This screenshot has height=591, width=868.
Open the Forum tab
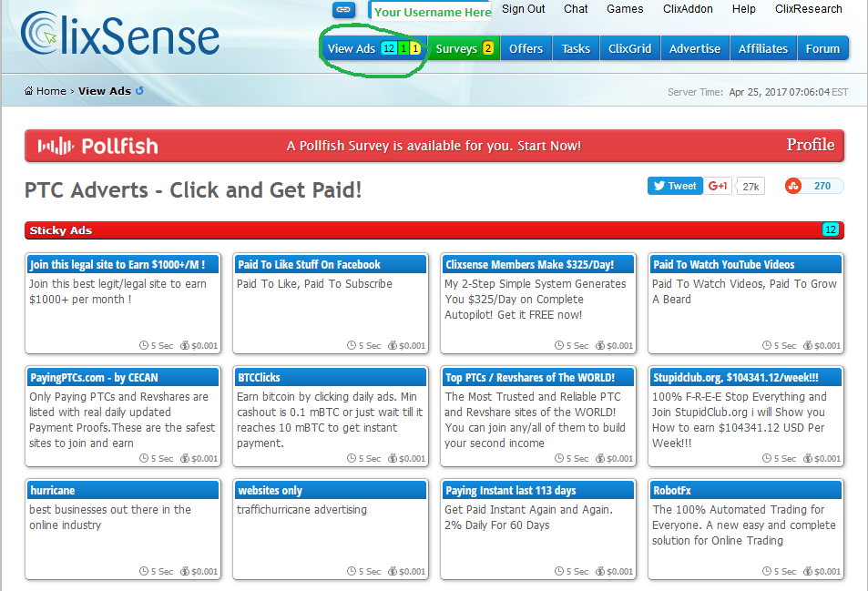(x=822, y=48)
